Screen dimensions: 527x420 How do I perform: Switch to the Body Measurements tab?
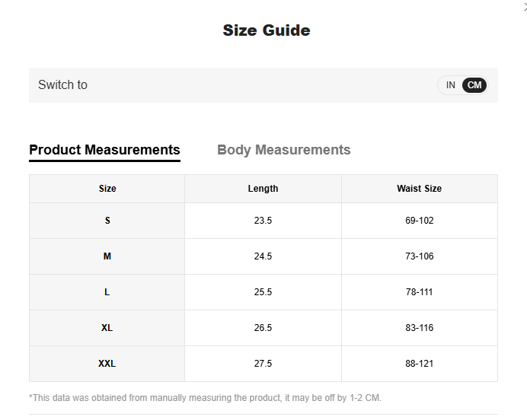(x=283, y=150)
